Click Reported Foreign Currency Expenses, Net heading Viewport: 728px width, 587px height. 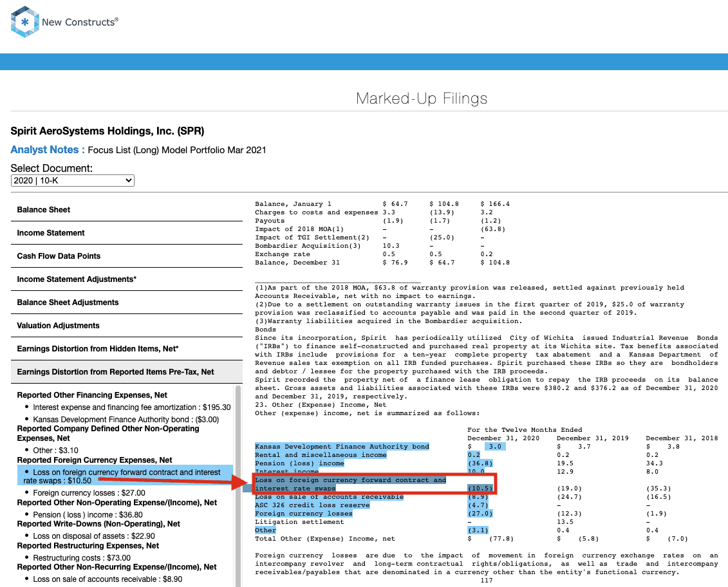coord(95,460)
